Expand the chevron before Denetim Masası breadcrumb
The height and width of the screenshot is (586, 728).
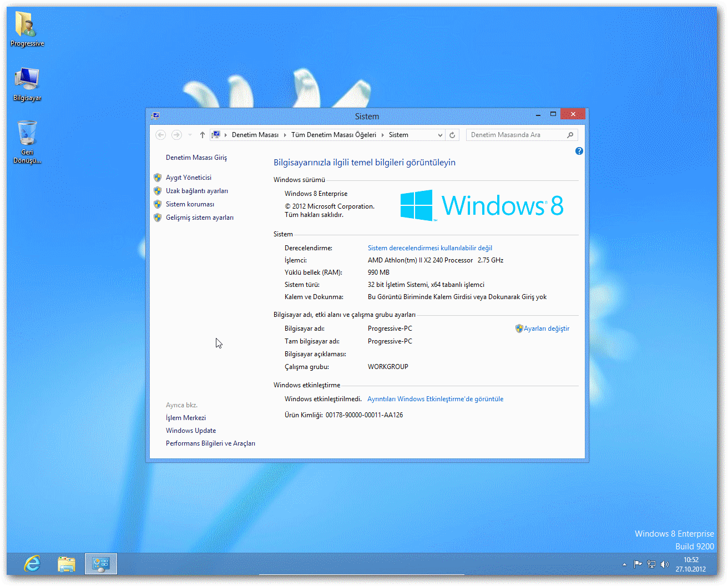[226, 135]
